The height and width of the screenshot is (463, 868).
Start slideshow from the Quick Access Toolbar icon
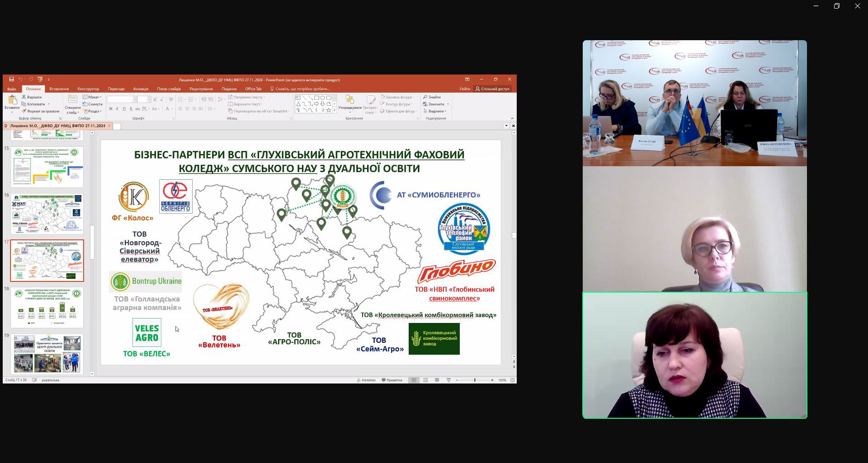point(40,80)
